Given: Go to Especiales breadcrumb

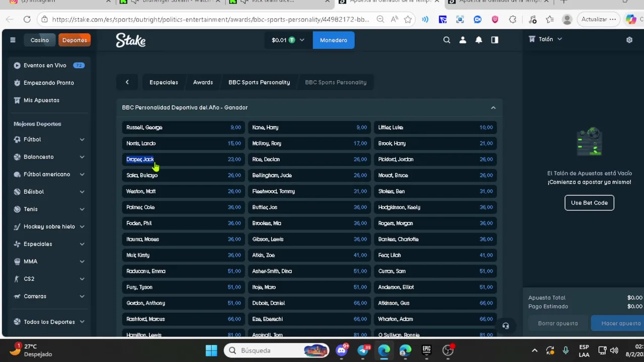Looking at the screenshot, I should (164, 82).
